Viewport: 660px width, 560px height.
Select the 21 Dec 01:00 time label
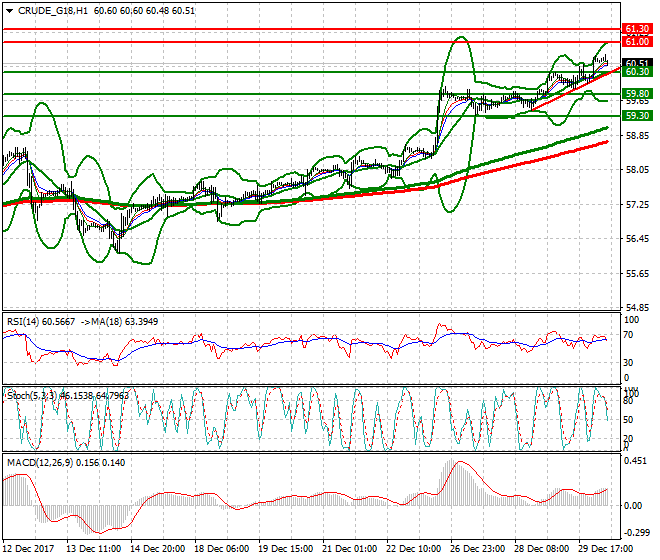(349, 549)
